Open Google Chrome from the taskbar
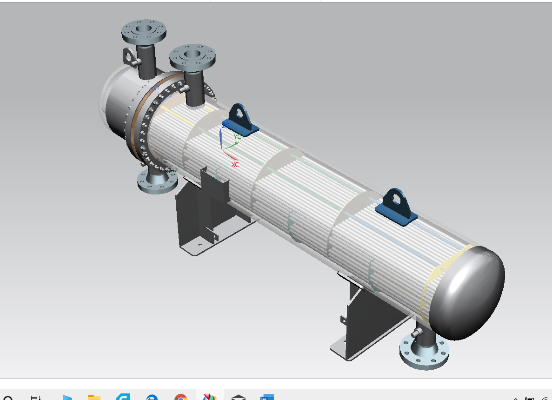The image size is (552, 400). tap(181, 397)
